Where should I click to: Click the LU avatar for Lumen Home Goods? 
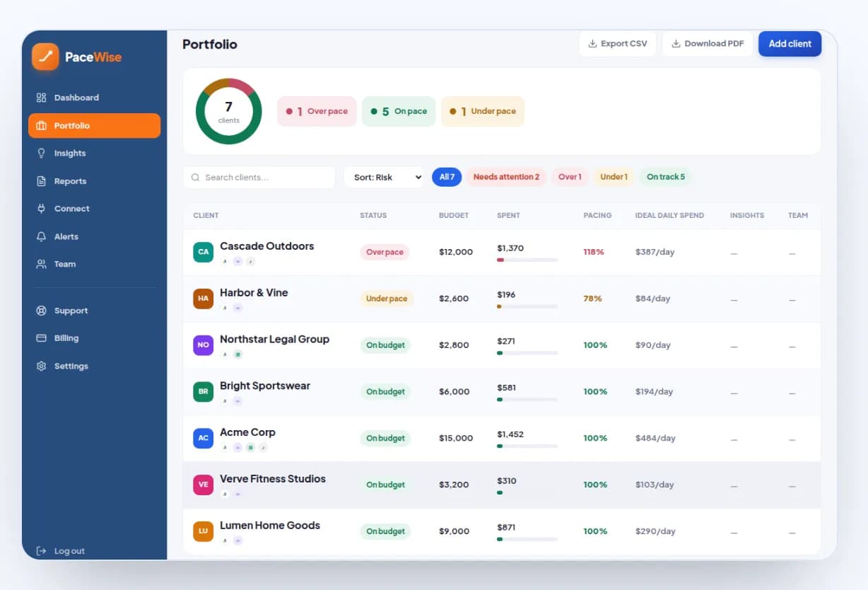click(x=204, y=531)
